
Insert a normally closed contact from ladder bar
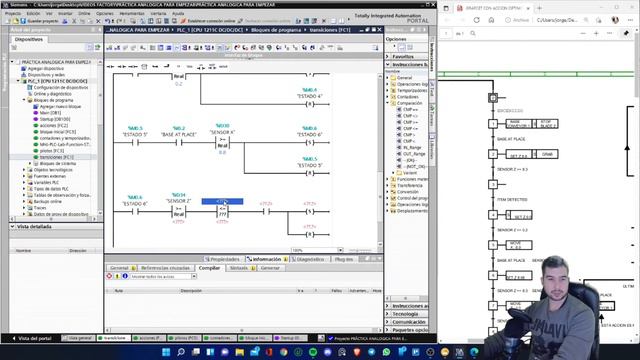pos(122,66)
